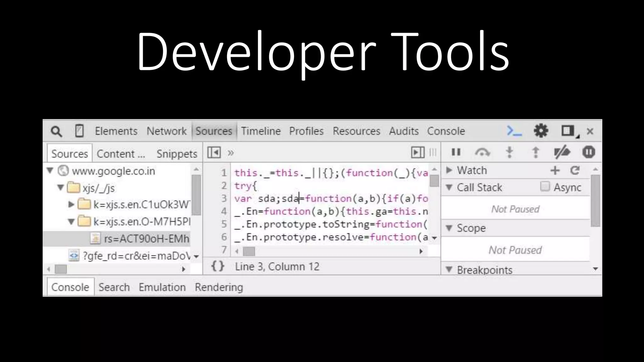This screenshot has width=644, height=362.
Task: Collapse the Scope section
Action: [x=449, y=228]
